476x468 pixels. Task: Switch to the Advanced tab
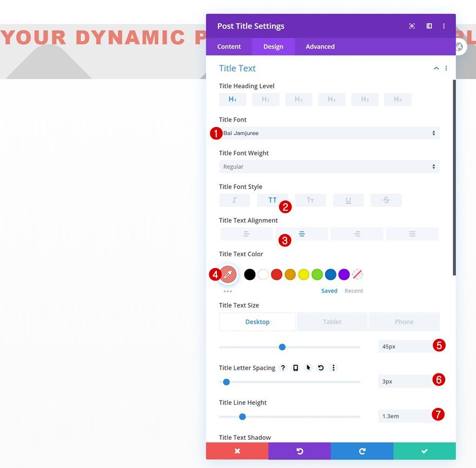(x=320, y=46)
